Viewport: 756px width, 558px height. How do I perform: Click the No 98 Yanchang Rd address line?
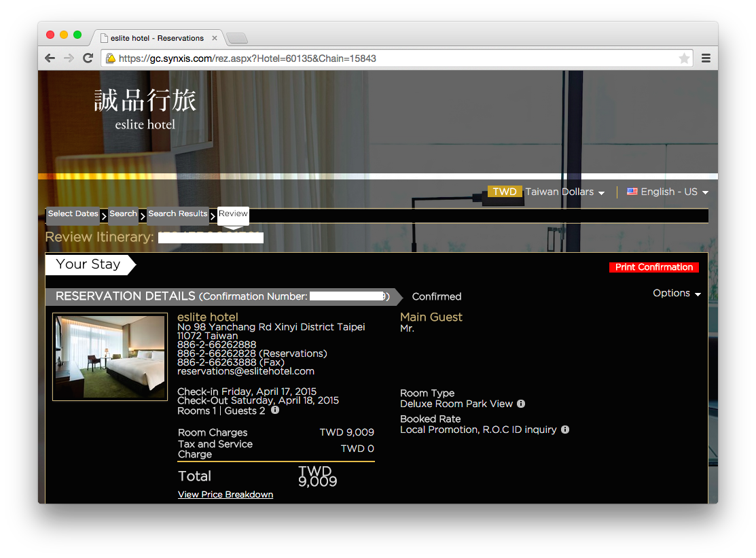coord(271,327)
